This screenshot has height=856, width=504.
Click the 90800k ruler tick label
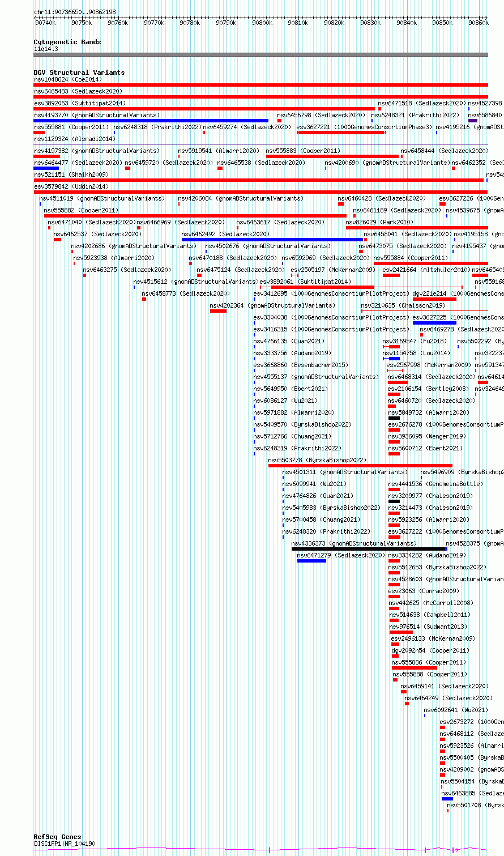point(262,23)
